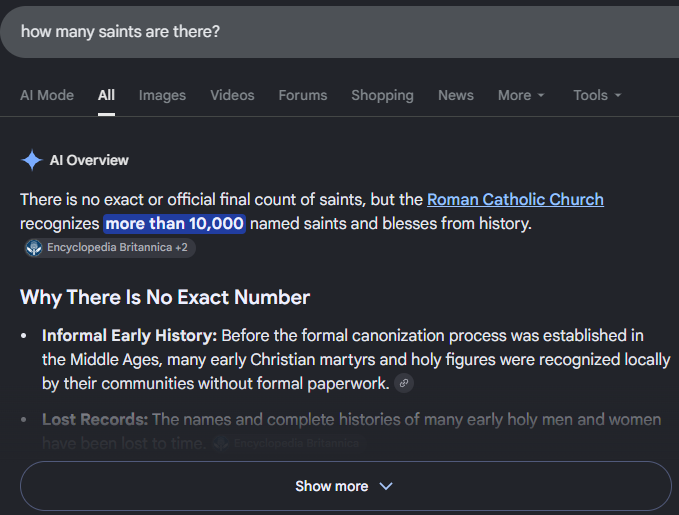The height and width of the screenshot is (515, 679).
Task: Open the Images tab
Action: click(162, 95)
